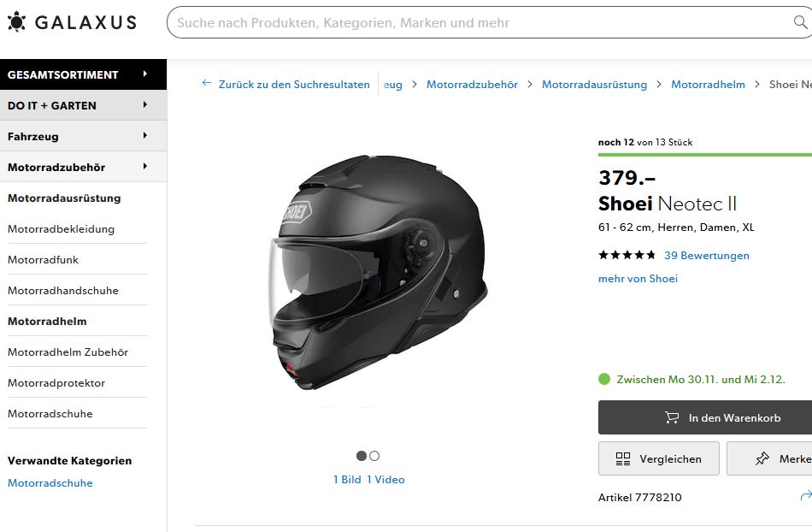Expand the Fahrzeug category arrow
Viewport: 812px width, 532px height.
pos(145,136)
